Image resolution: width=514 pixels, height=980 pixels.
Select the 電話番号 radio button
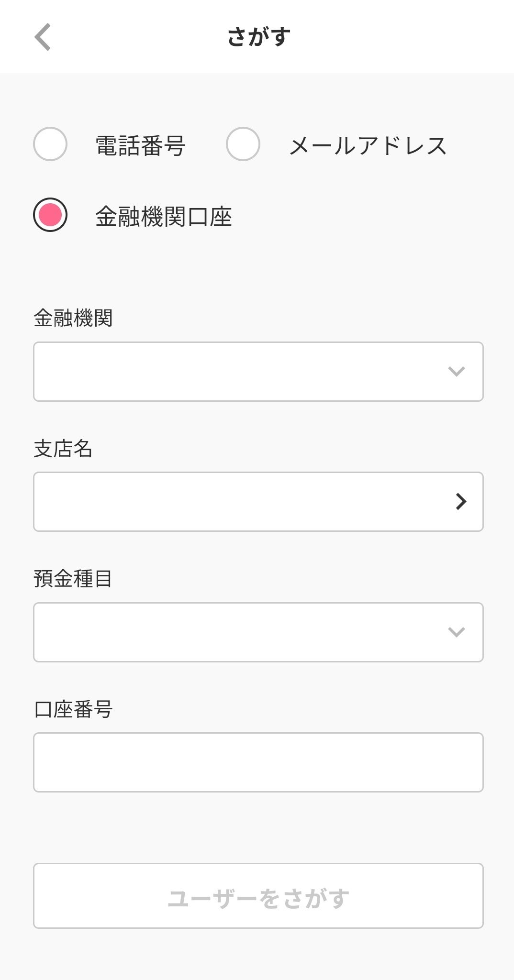point(50,144)
